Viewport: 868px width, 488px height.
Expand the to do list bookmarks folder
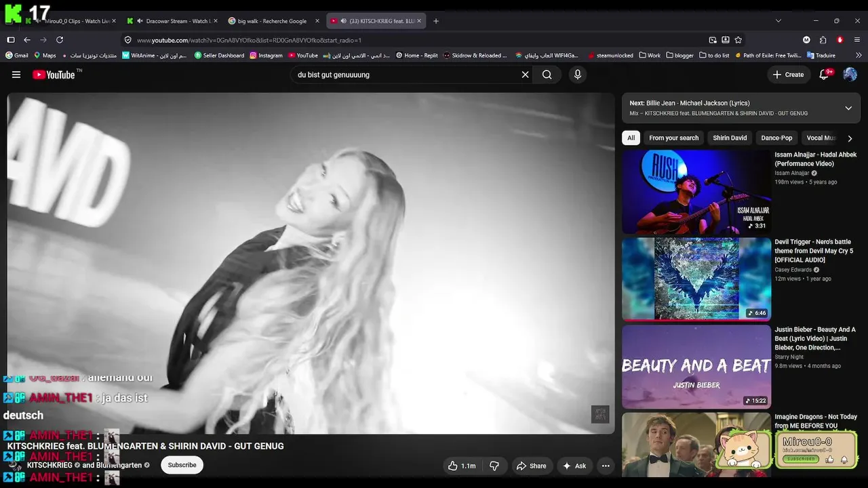pos(714,56)
